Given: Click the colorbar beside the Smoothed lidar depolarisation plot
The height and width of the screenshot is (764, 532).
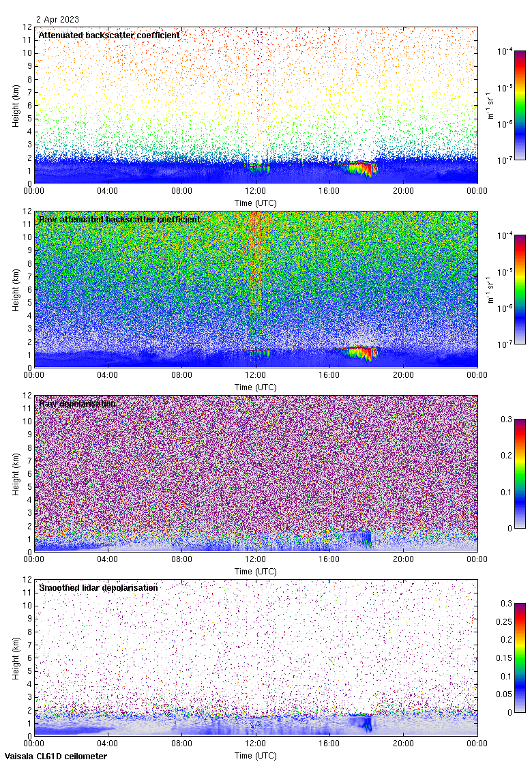Looking at the screenshot, I should coord(520,658).
